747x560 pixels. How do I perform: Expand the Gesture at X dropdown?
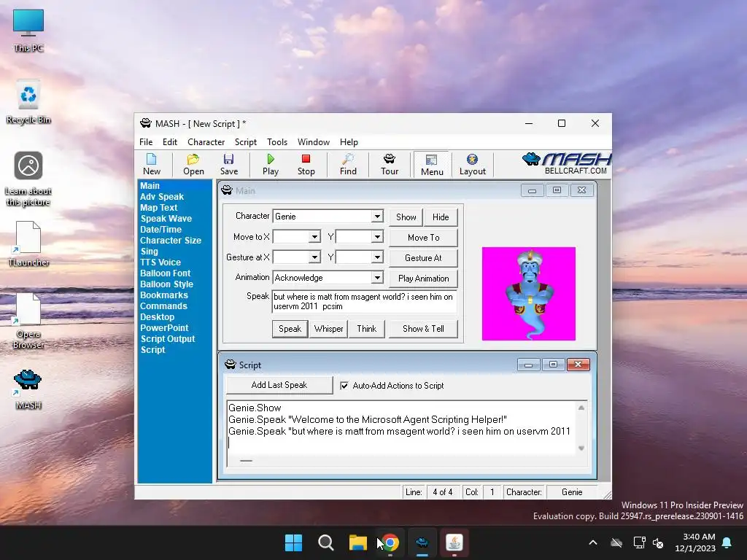(x=314, y=257)
